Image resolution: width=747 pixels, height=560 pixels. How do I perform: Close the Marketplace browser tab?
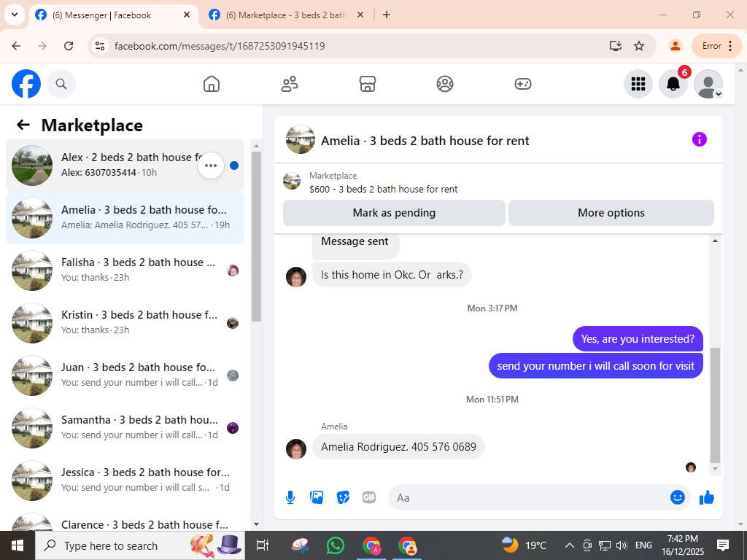click(360, 15)
